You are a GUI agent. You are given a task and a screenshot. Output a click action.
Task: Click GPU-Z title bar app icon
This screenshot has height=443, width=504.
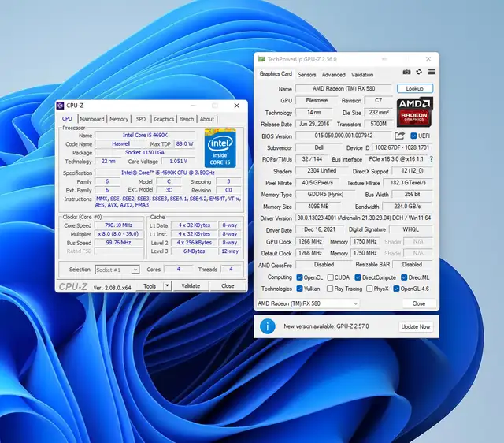point(261,59)
